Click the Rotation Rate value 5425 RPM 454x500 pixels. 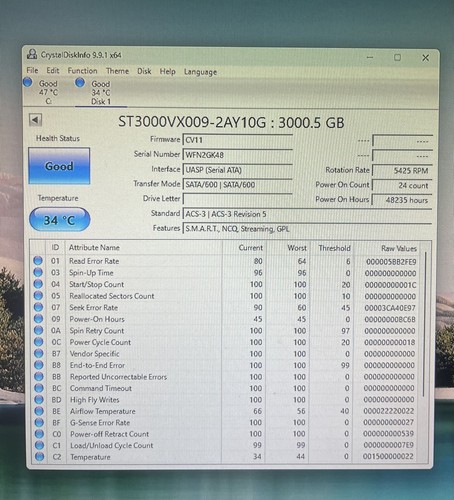coord(402,171)
